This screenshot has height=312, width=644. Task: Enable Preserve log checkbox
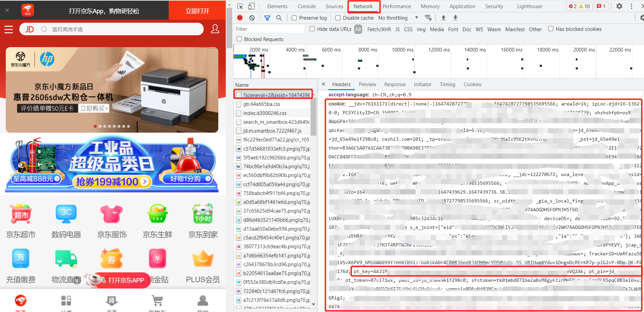coord(294,18)
